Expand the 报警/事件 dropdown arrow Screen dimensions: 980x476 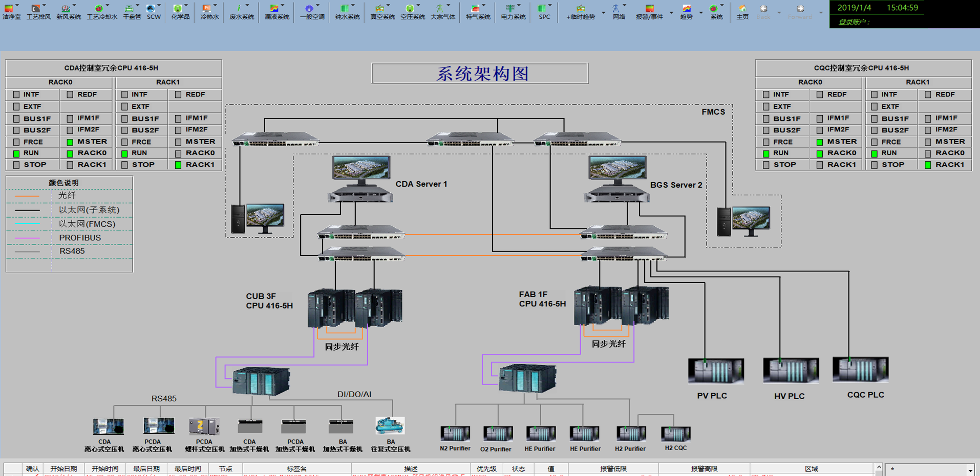point(671,12)
